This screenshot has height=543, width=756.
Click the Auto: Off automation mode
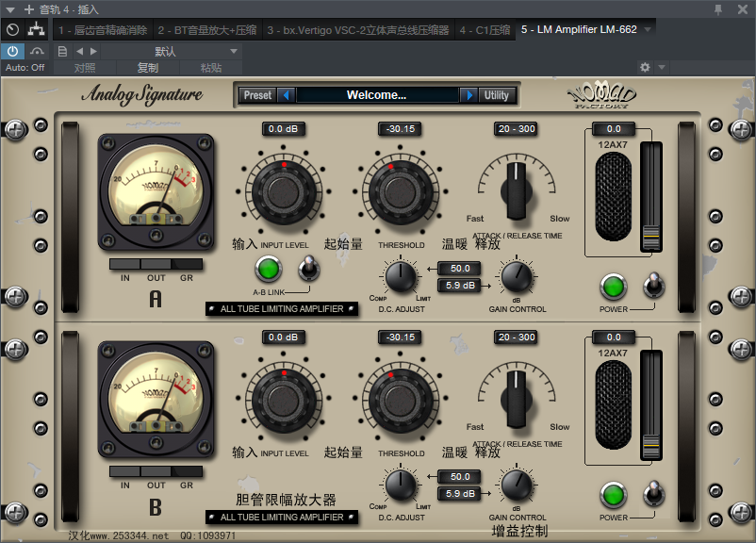tap(25, 68)
